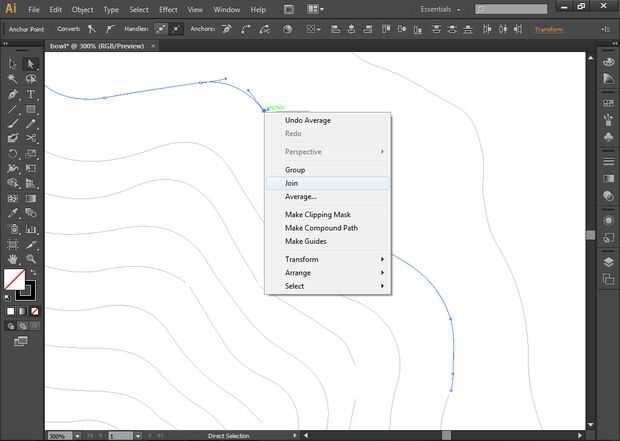Image resolution: width=620 pixels, height=441 pixels.
Task: Open the Layers panel icon
Action: click(x=608, y=262)
